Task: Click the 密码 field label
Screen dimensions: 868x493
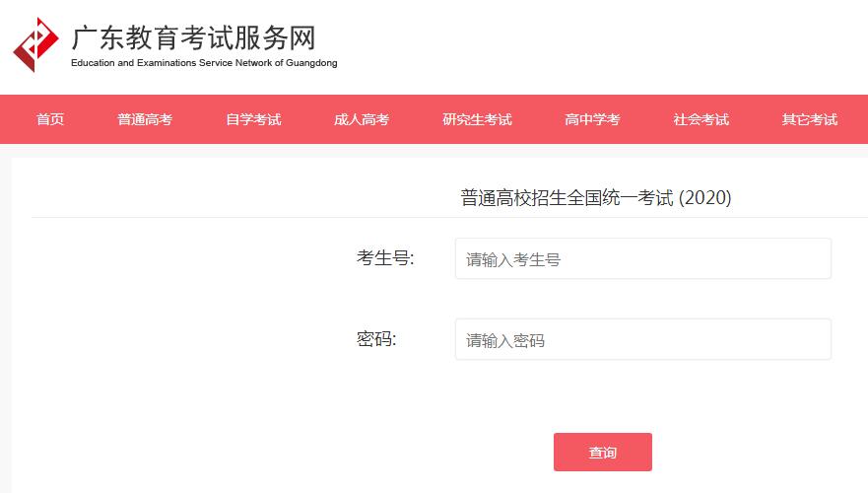Action: click(376, 338)
